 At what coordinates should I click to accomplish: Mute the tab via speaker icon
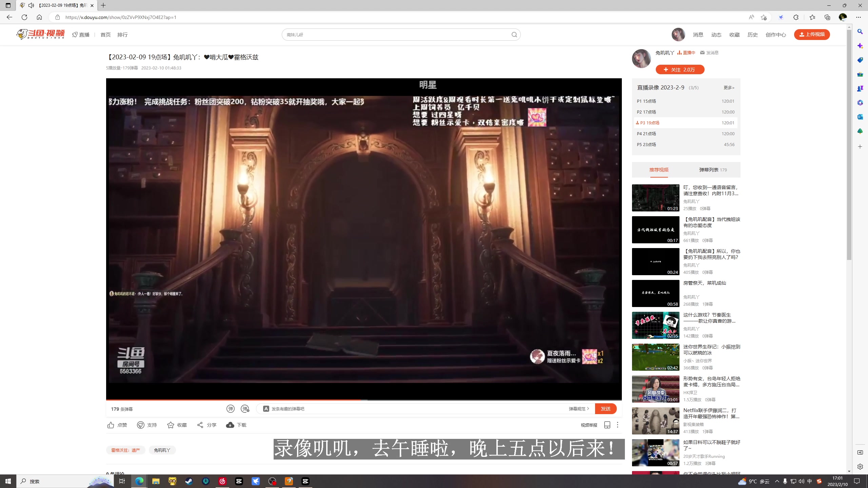point(31,5)
